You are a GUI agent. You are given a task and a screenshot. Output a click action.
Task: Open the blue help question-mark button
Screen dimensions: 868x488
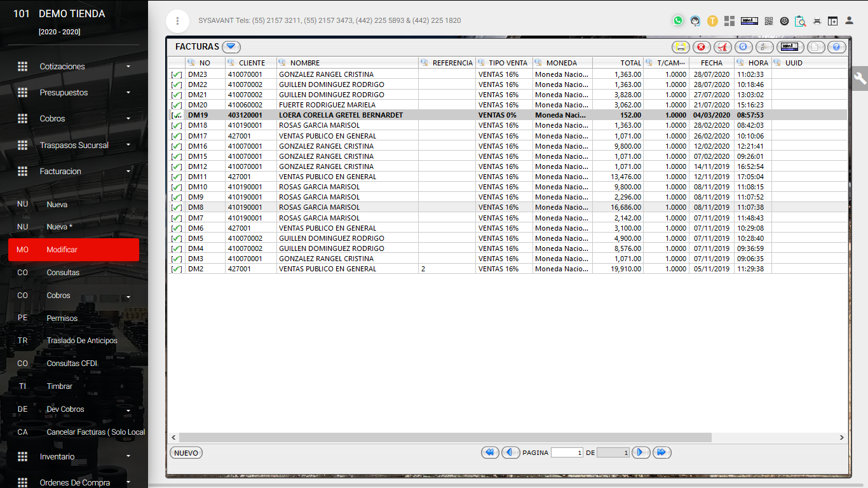837,47
